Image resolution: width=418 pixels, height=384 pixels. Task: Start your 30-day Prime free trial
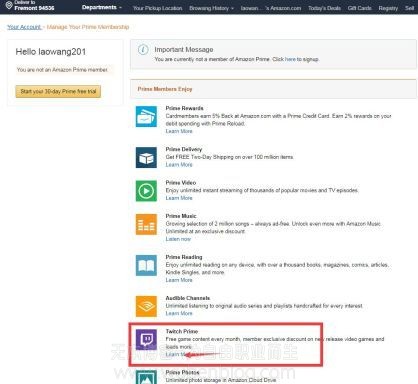click(x=58, y=91)
